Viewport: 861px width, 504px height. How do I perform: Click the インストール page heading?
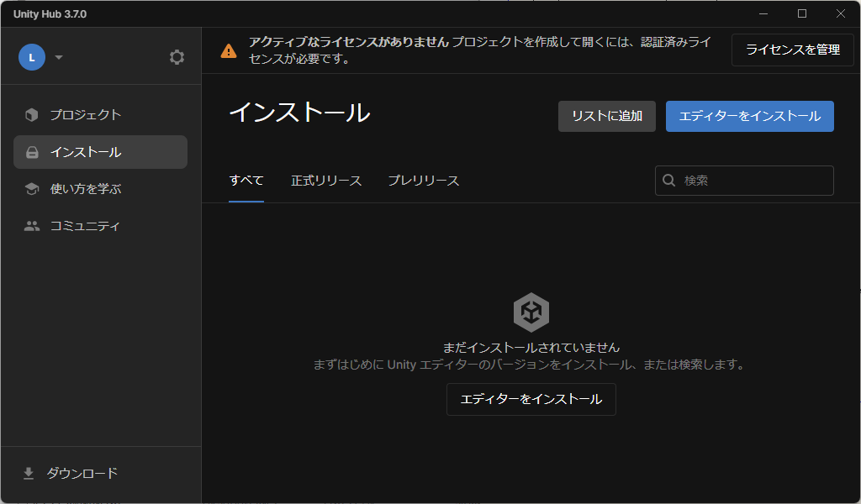click(300, 113)
